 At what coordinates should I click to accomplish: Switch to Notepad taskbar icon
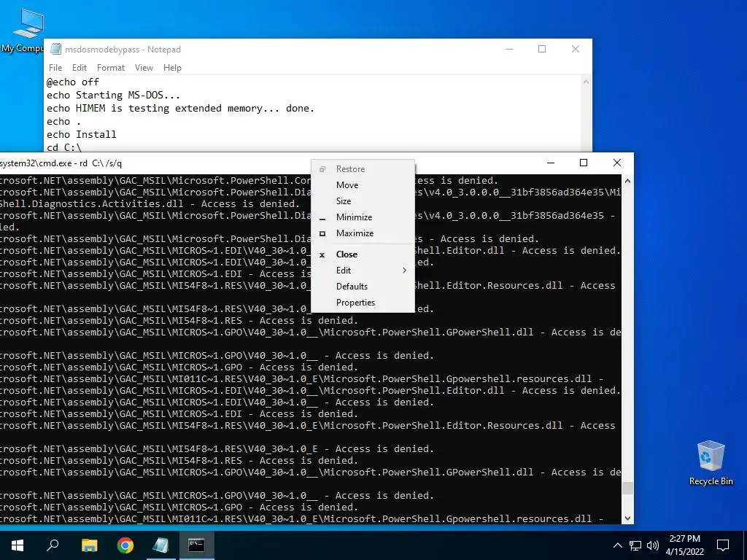(x=160, y=545)
